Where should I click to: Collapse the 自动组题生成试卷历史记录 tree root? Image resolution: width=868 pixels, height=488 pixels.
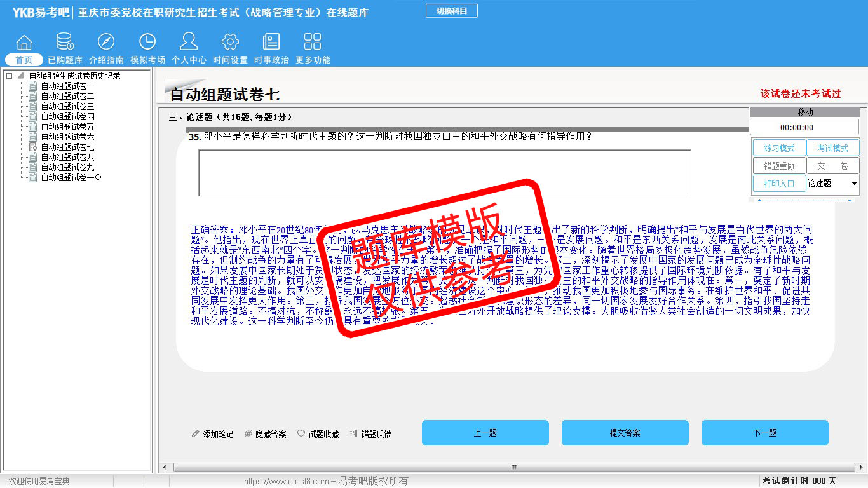(x=10, y=76)
